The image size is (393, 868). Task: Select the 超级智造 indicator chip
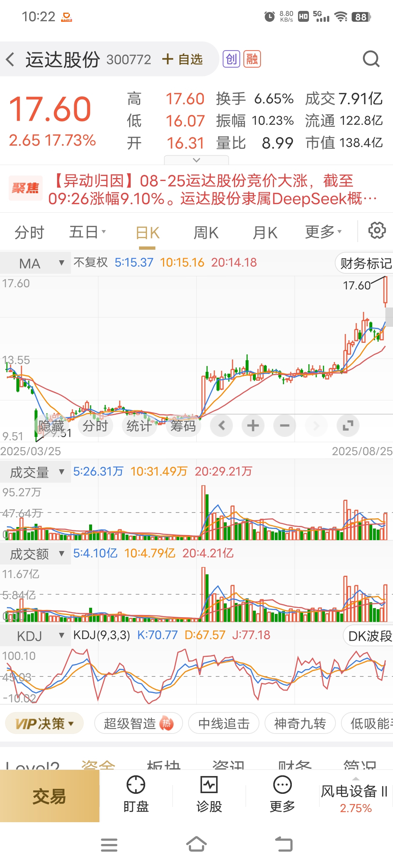pyautogui.click(x=138, y=724)
